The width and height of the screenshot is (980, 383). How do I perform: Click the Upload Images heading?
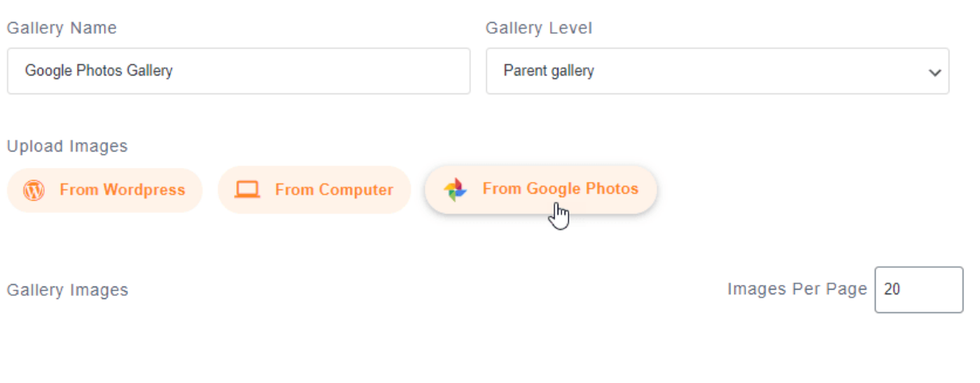pyautogui.click(x=68, y=146)
